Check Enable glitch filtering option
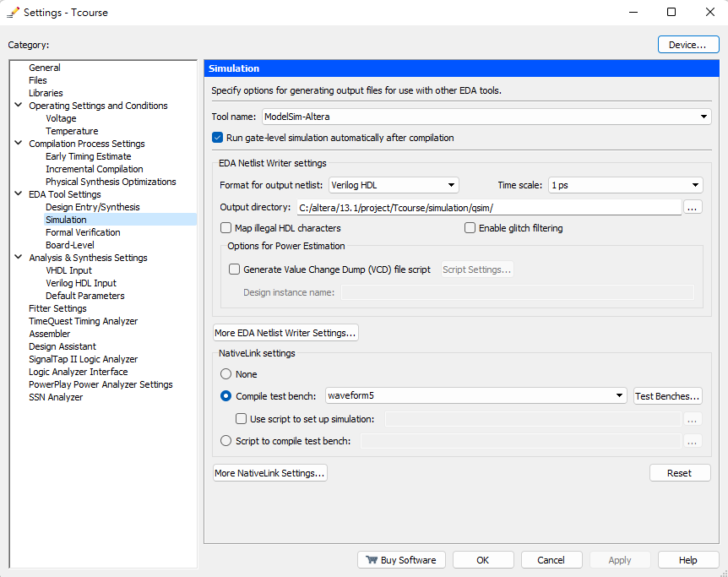This screenshot has width=728, height=577. [x=470, y=228]
